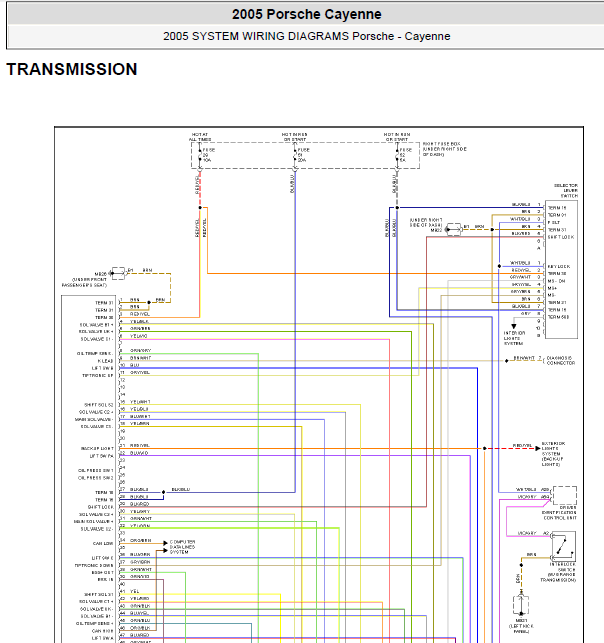Click the "BRN/WHT" wire label near Diagnosis Connector
Screen dimensions: 604x643
(x=524, y=358)
